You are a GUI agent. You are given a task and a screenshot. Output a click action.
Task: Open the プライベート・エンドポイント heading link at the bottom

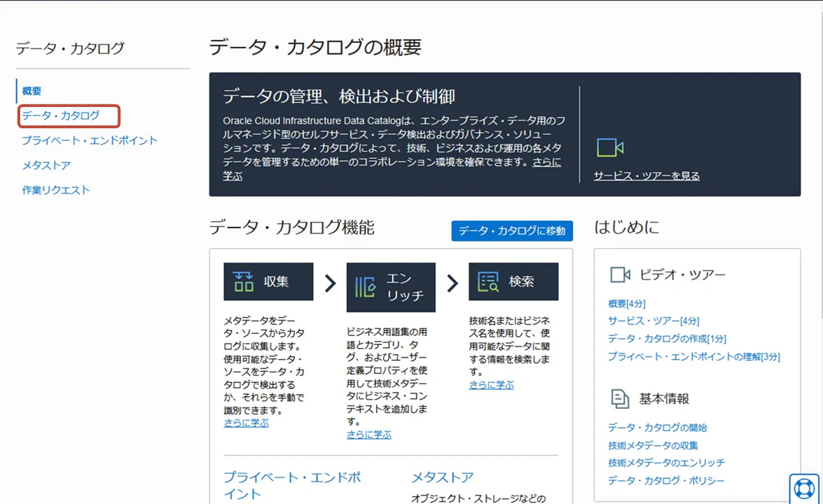coord(292,486)
